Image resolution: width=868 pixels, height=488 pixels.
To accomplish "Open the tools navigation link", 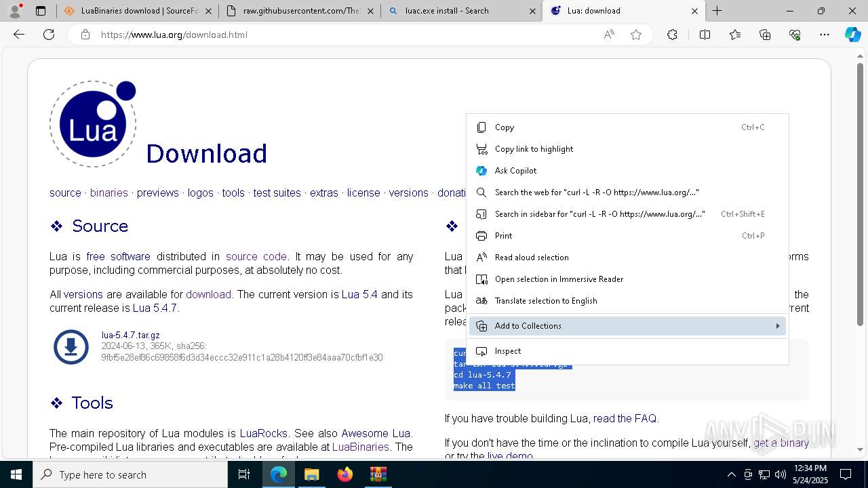I will coord(233,193).
